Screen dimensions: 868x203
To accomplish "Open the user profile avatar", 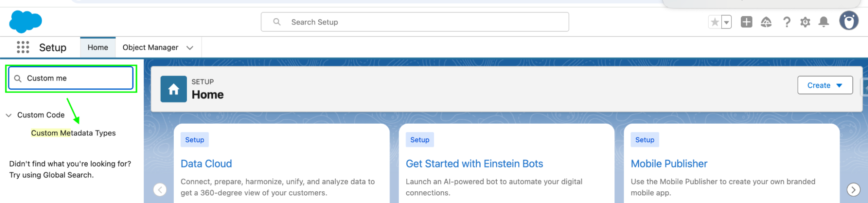I will [x=849, y=21].
